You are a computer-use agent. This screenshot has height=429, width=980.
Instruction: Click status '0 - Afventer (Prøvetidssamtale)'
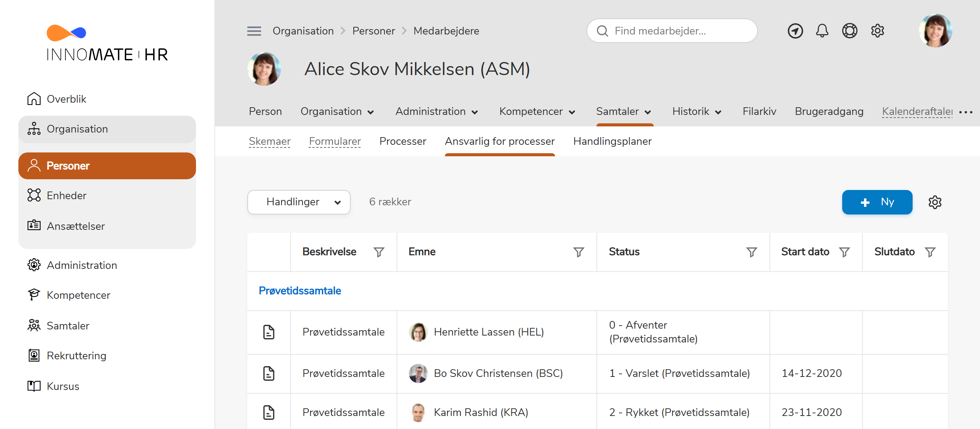(x=653, y=332)
